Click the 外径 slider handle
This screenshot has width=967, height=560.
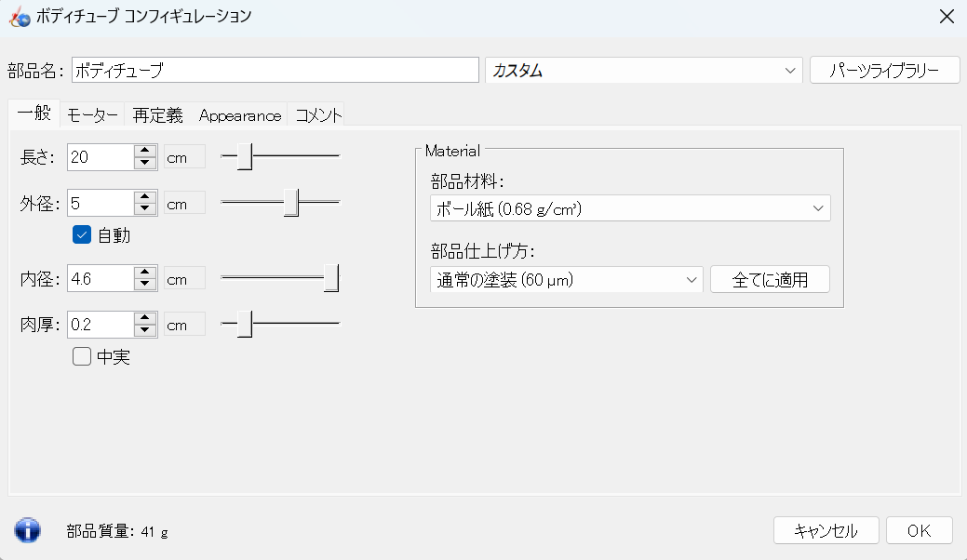[291, 203]
